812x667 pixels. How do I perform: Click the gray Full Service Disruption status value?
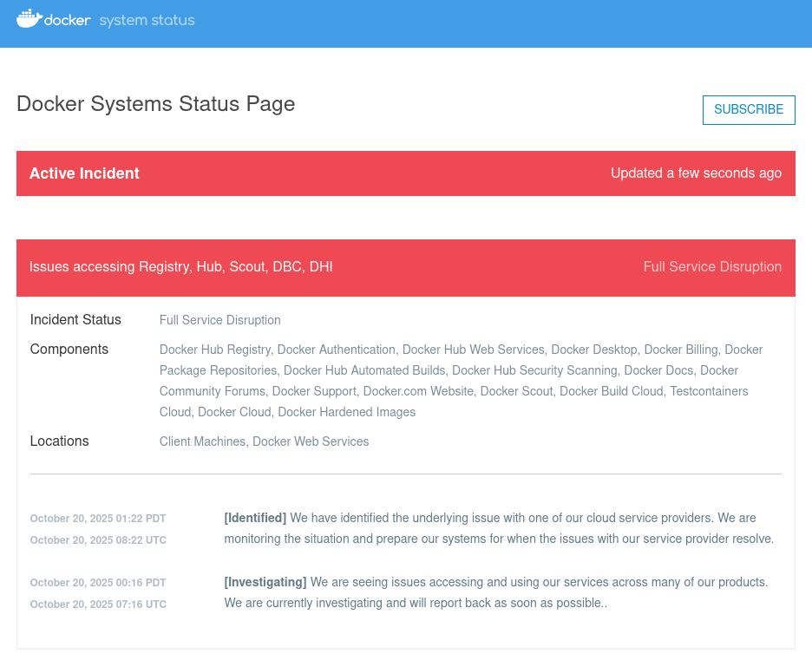(x=219, y=321)
